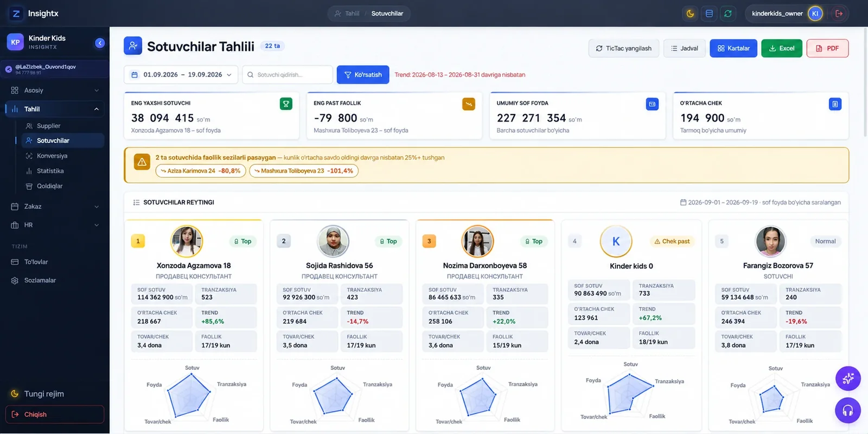Click Normal badge on Farangiz Bozorova card
The height and width of the screenshot is (434, 868).
point(825,241)
